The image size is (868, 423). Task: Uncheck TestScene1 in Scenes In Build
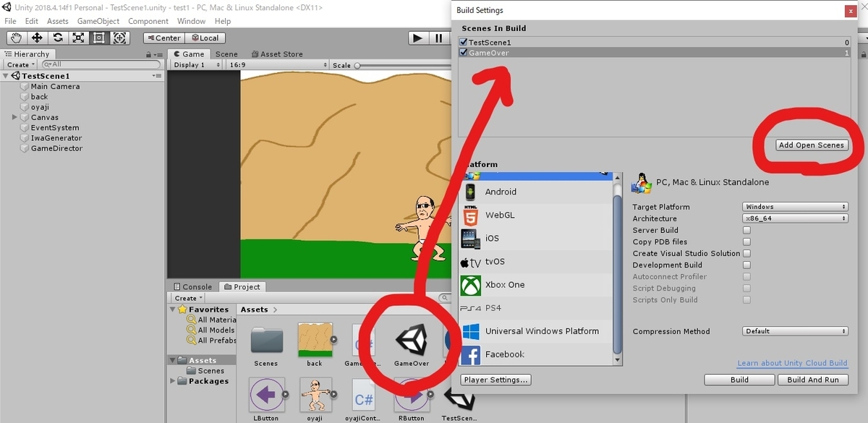pos(464,42)
